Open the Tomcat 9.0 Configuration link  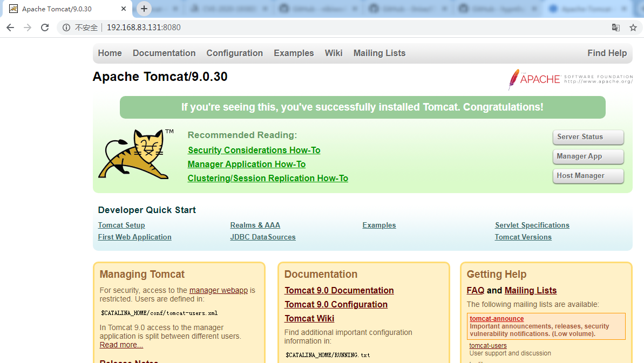[336, 304]
